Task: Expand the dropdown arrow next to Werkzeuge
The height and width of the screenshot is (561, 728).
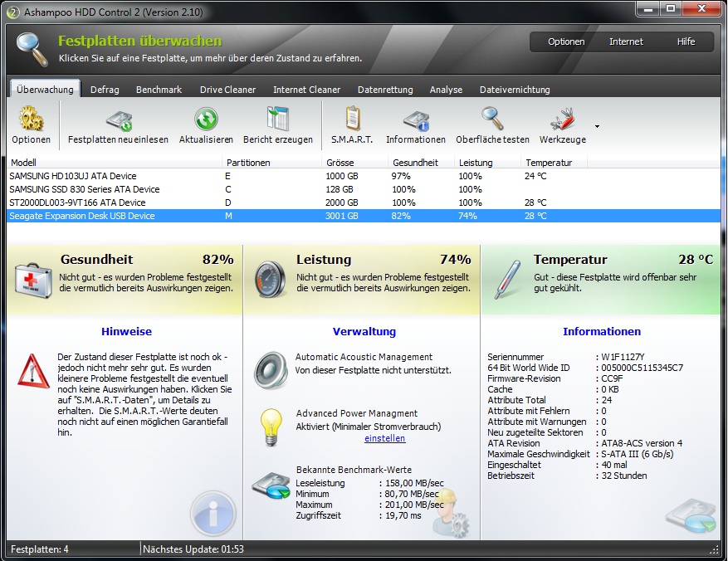Action: (x=597, y=126)
